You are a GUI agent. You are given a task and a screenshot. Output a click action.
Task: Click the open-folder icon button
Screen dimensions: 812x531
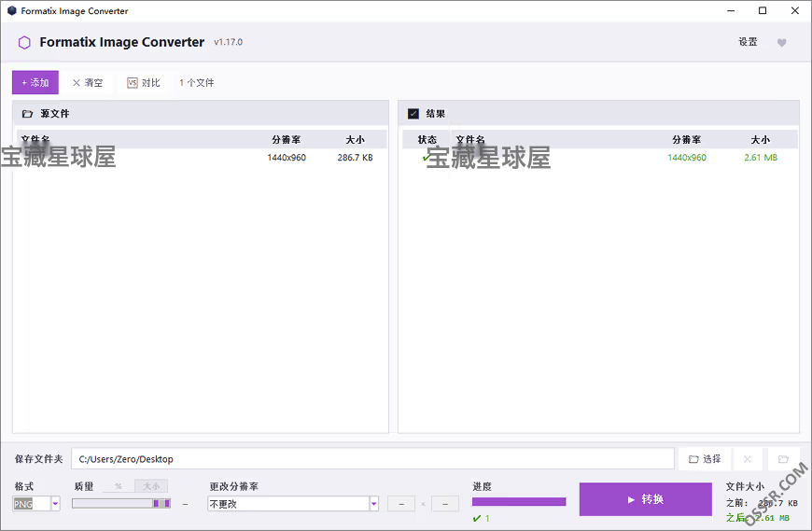point(783,458)
